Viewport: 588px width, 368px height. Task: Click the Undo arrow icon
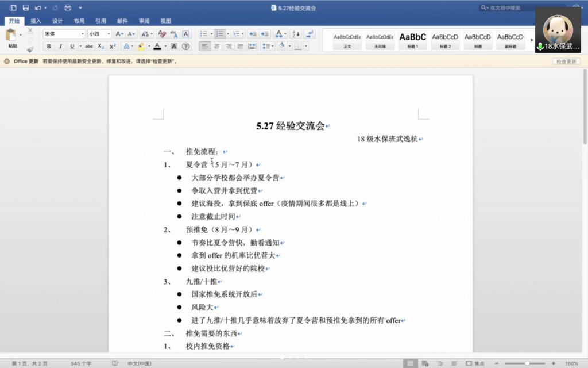38,7
